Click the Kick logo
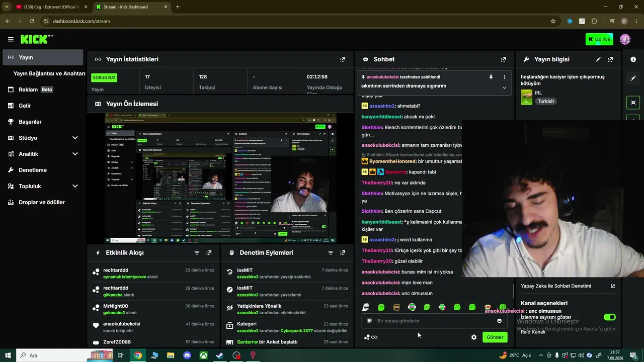 [36, 39]
